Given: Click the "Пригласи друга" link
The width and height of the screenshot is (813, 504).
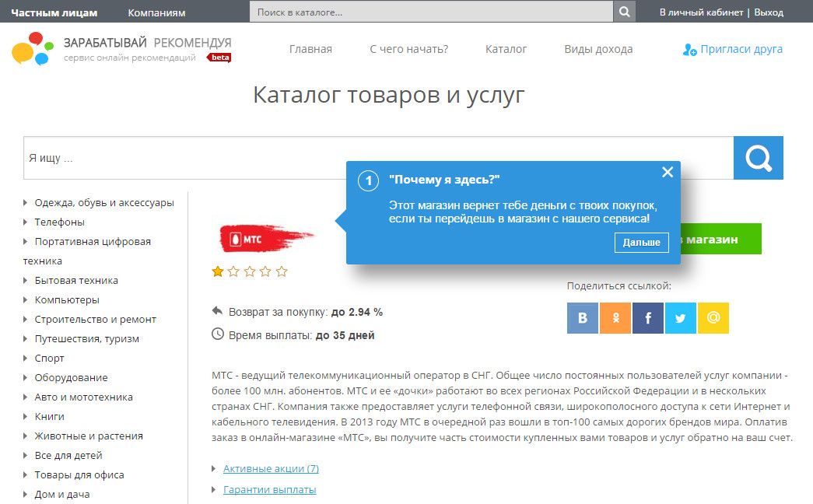Looking at the screenshot, I should [x=741, y=49].
